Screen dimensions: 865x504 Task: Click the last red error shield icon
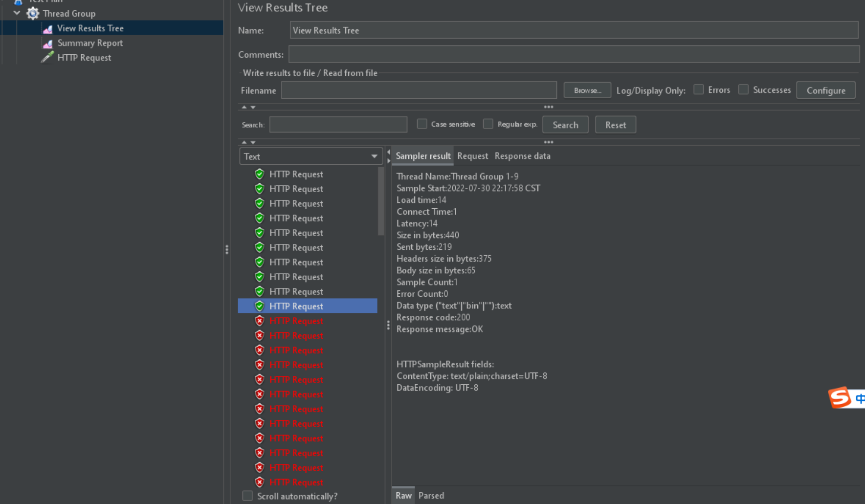point(260,482)
